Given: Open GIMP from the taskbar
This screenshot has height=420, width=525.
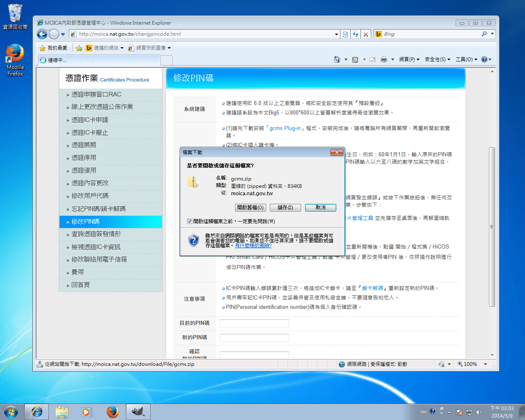Looking at the screenshot, I should point(138,412).
